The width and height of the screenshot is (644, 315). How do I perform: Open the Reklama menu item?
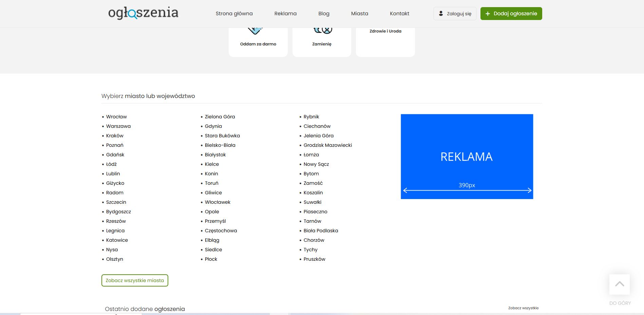point(285,14)
